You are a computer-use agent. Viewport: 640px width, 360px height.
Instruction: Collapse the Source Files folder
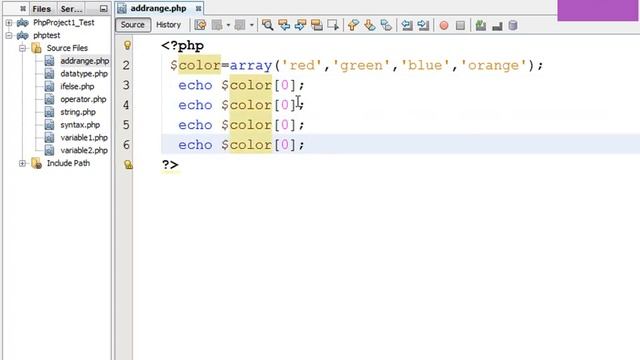pos(22,48)
